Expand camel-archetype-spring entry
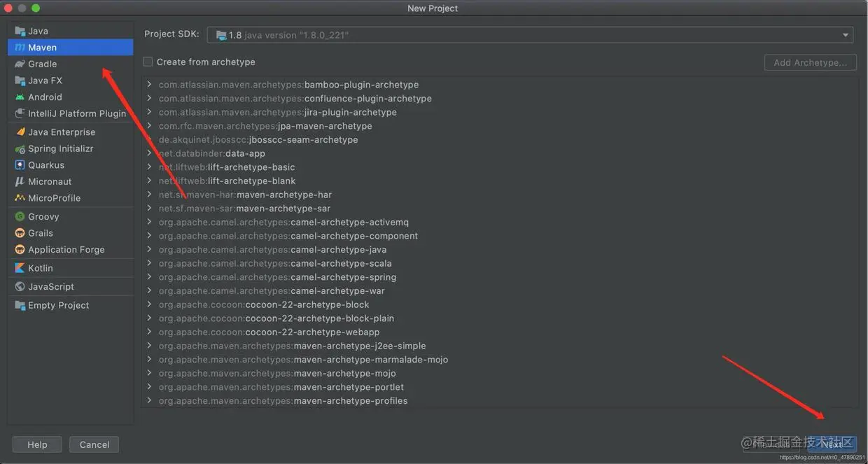The width and height of the screenshot is (868, 464). tap(149, 277)
